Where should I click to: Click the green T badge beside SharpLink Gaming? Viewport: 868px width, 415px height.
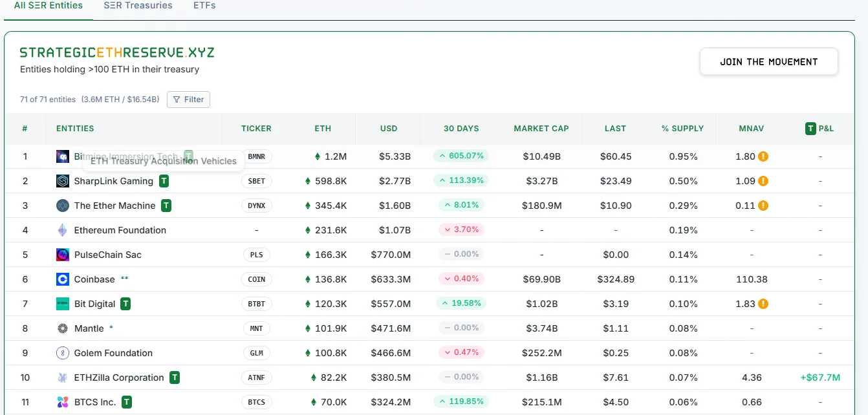[x=164, y=181]
